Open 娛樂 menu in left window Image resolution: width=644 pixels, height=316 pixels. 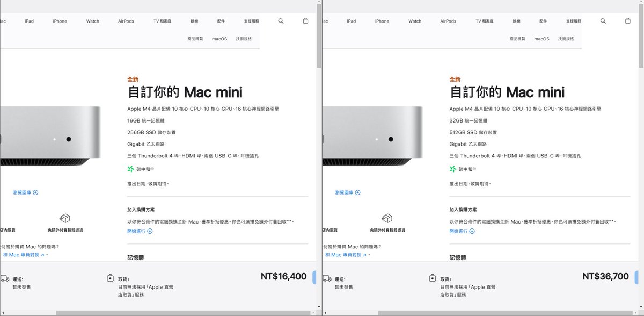194,21
